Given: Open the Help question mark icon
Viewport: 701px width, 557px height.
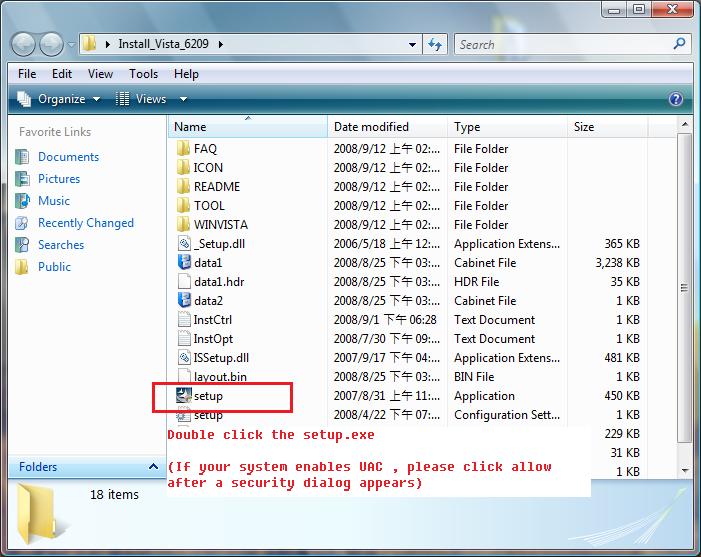Looking at the screenshot, I should pyautogui.click(x=675, y=99).
